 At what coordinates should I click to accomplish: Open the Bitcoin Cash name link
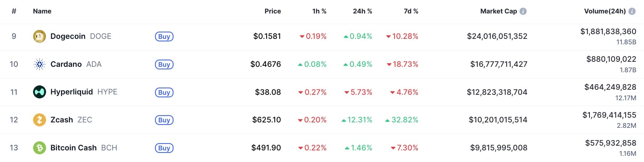73,148
